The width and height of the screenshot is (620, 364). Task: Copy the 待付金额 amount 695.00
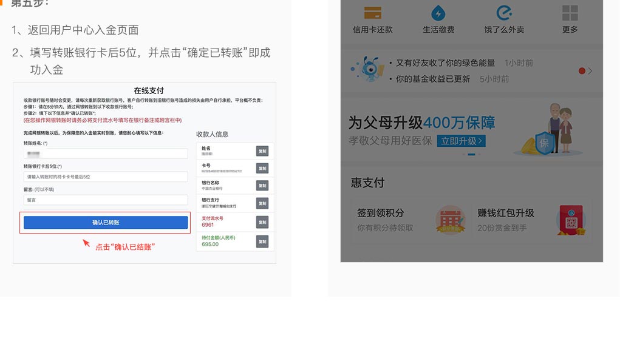tap(262, 241)
